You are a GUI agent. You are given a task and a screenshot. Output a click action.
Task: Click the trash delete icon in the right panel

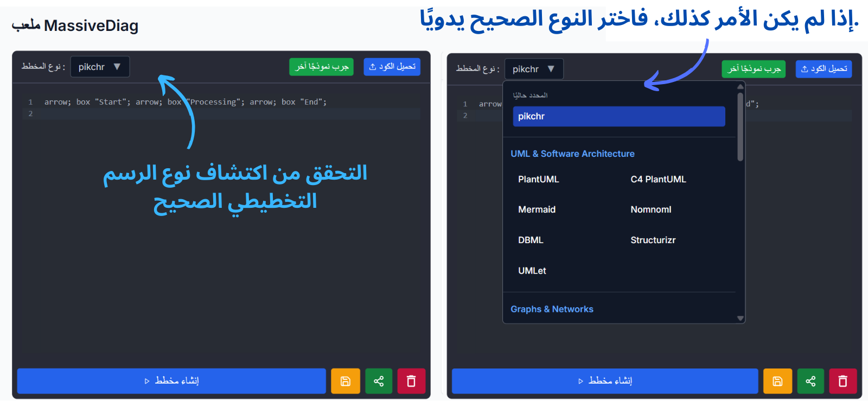843,381
